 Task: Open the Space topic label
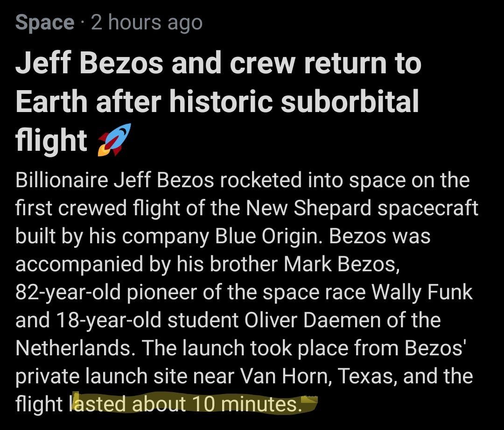tap(44, 23)
